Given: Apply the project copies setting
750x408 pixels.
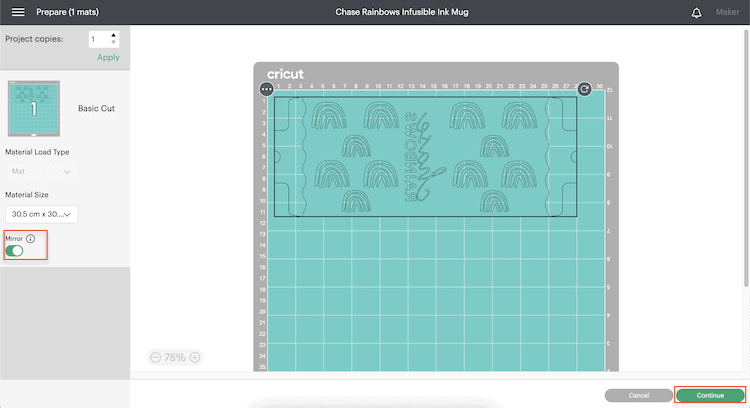Looking at the screenshot, I should pos(109,57).
